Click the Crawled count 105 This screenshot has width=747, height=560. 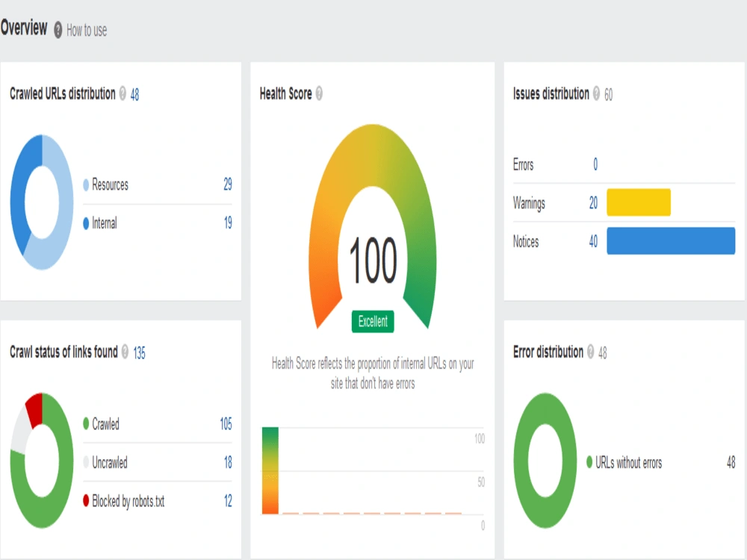click(x=226, y=424)
